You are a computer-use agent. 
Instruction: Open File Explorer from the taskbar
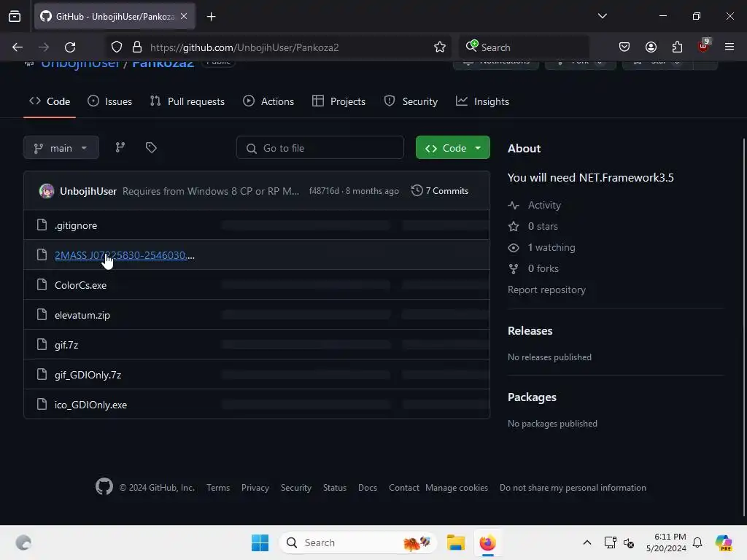pyautogui.click(x=455, y=542)
